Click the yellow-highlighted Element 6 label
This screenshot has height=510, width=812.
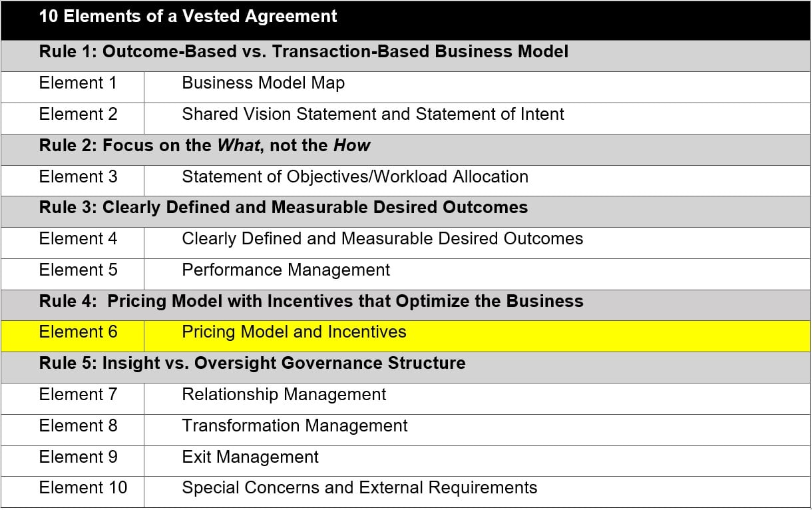(78, 332)
